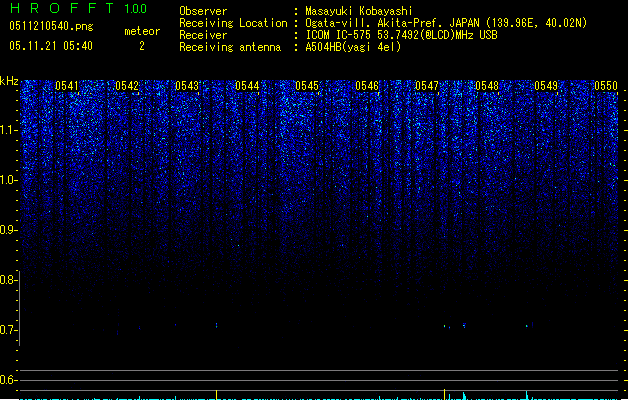This screenshot has width=629, height=400.
Task: Select the file name 0511210540.png
Action: coord(51,26)
